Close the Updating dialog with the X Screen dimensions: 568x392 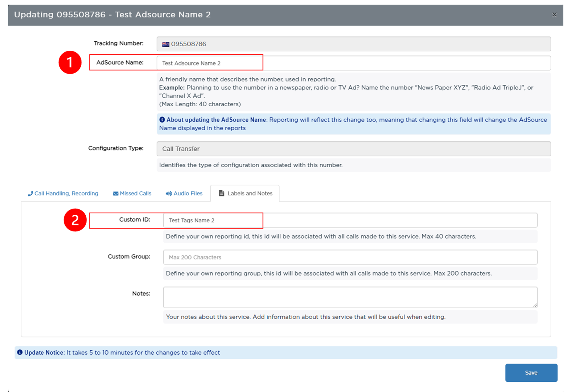click(x=554, y=15)
